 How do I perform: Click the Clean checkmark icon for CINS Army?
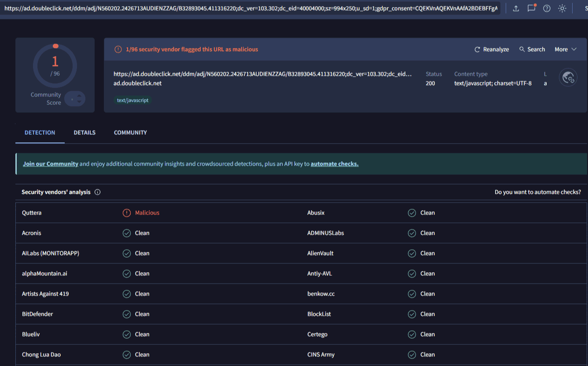tap(412, 355)
